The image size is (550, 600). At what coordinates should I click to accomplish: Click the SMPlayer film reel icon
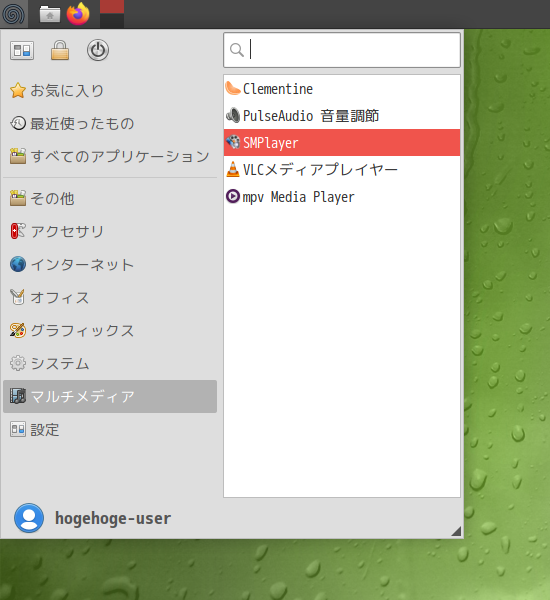pyautogui.click(x=233, y=142)
